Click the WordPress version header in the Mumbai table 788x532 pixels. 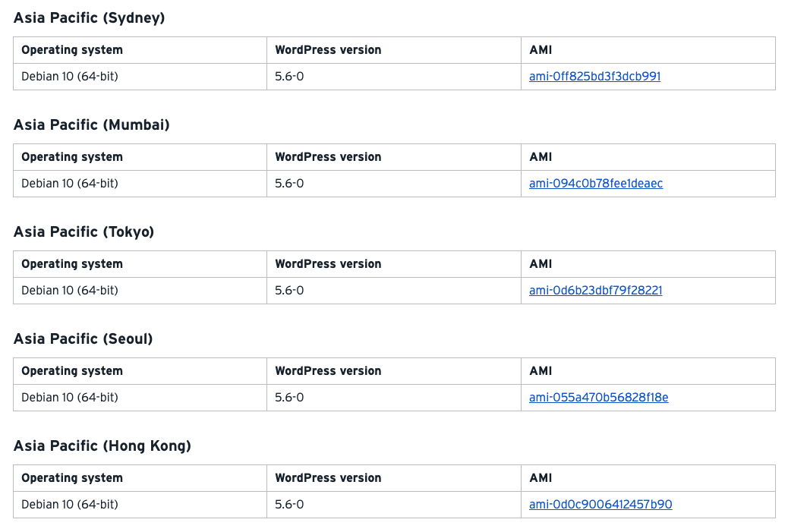coord(328,157)
